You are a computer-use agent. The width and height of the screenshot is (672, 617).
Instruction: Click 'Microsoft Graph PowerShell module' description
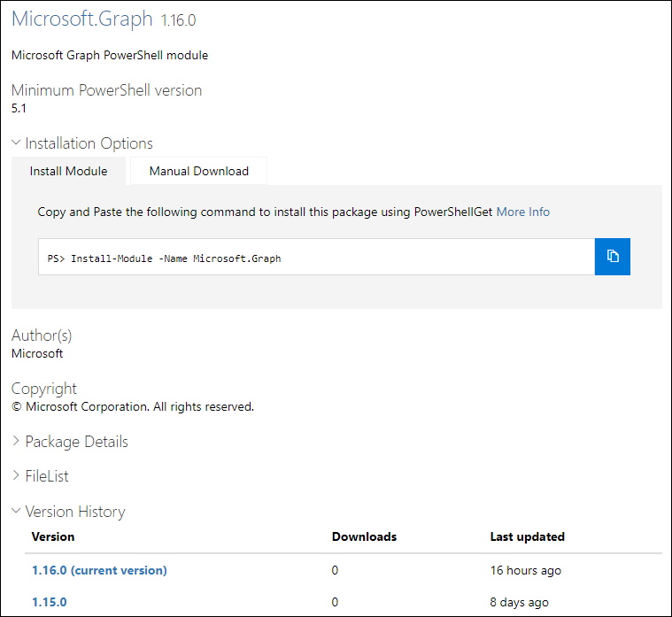click(110, 55)
